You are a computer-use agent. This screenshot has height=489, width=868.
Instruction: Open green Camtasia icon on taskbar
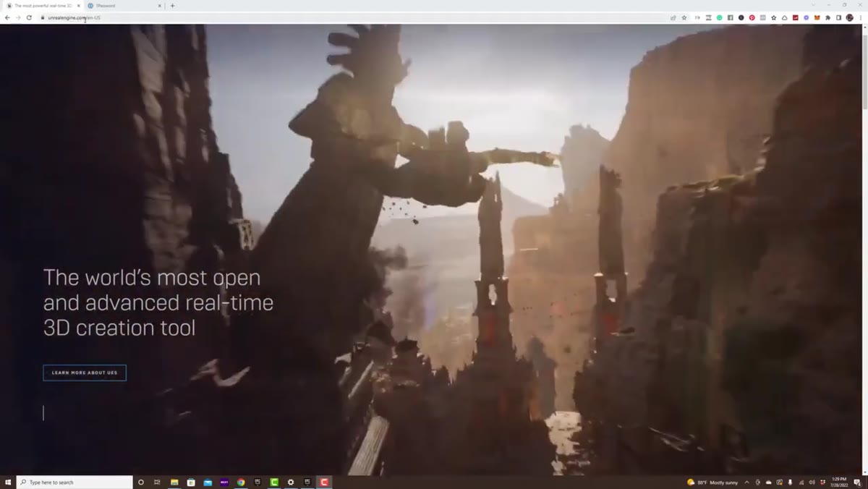pos(274,482)
